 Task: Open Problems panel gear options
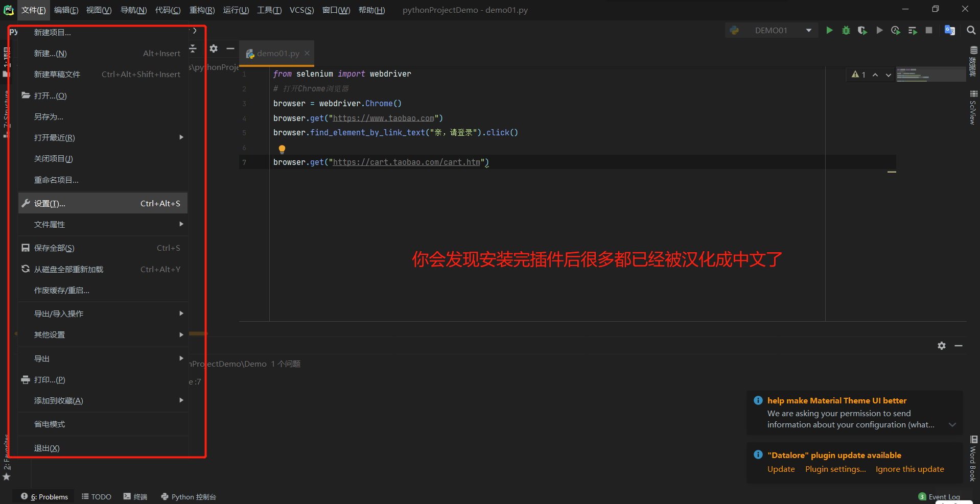click(x=942, y=346)
